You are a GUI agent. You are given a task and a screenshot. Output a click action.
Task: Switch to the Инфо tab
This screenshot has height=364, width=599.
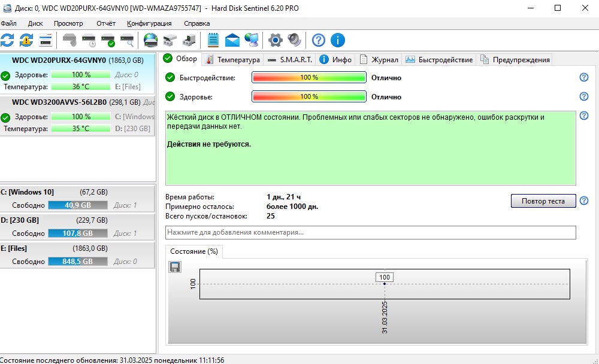tap(335, 60)
